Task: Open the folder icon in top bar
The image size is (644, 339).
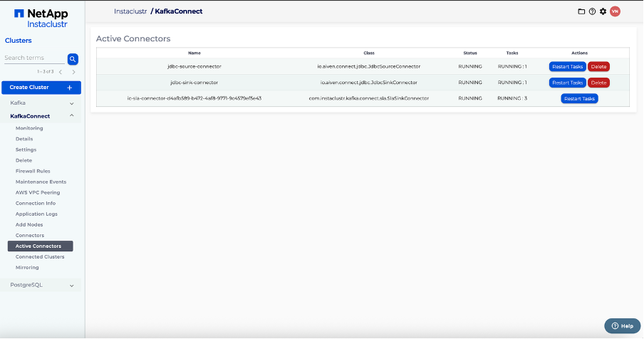Action: 581,11
